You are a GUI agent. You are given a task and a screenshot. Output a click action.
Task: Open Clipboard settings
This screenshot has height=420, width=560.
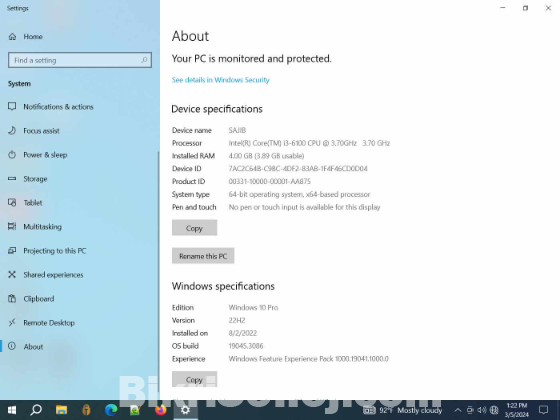[39, 299]
